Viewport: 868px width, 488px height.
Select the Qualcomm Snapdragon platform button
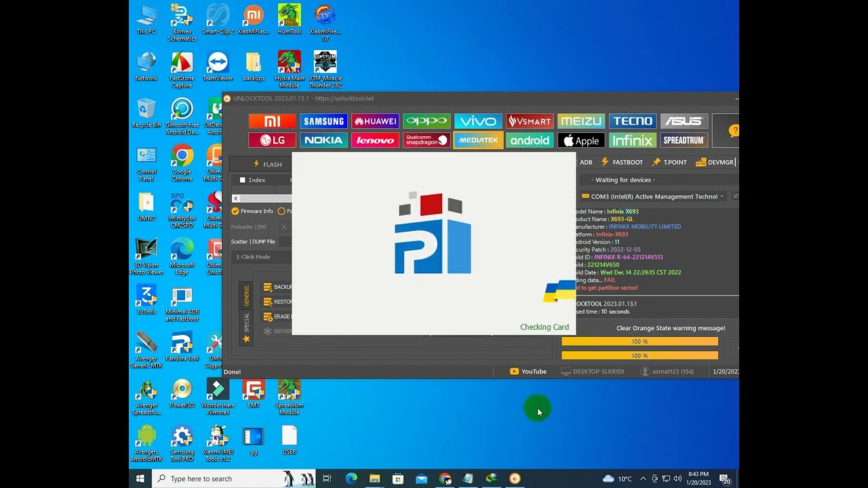(x=427, y=140)
